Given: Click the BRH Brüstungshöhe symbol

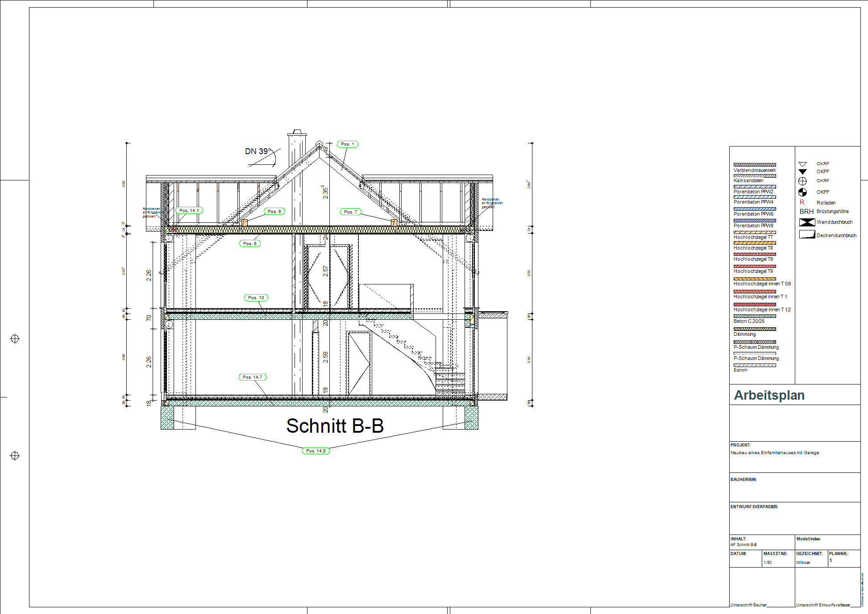Looking at the screenshot, I should 806,212.
